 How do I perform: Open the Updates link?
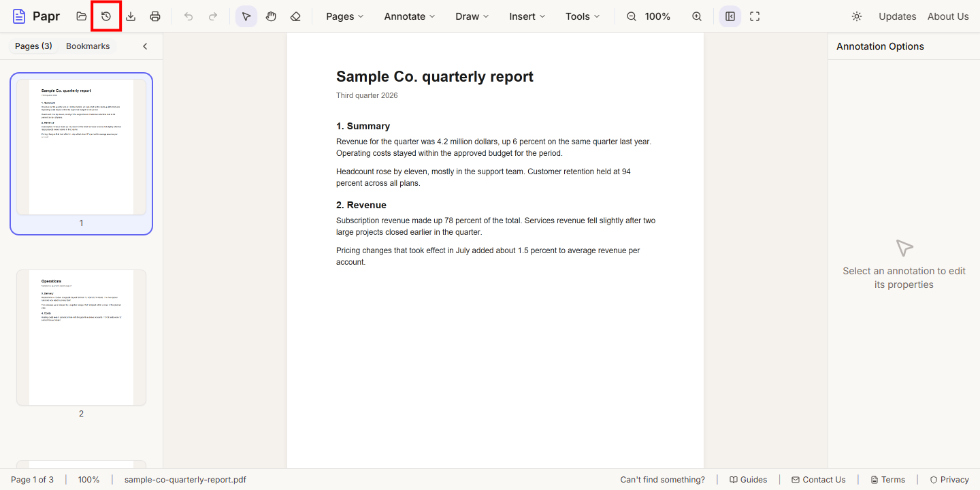pyautogui.click(x=897, y=16)
